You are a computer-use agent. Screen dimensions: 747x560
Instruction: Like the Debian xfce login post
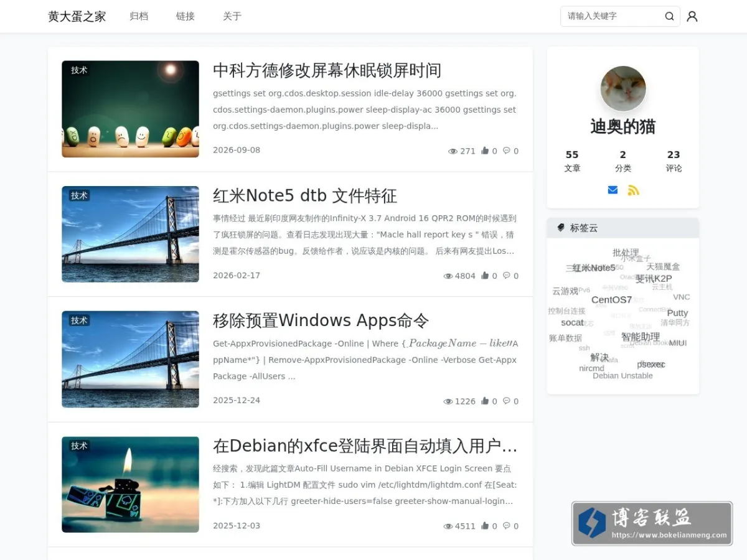click(485, 526)
